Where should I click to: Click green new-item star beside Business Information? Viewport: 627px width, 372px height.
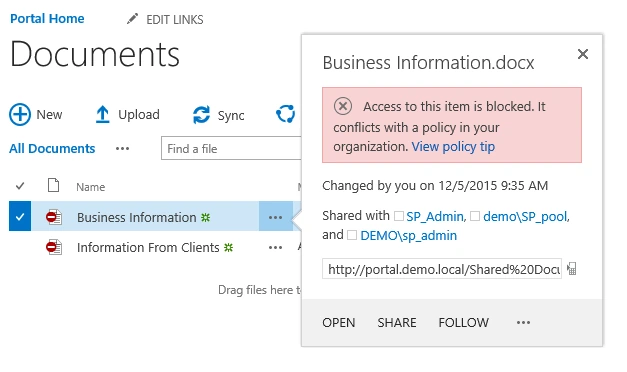[206, 217]
